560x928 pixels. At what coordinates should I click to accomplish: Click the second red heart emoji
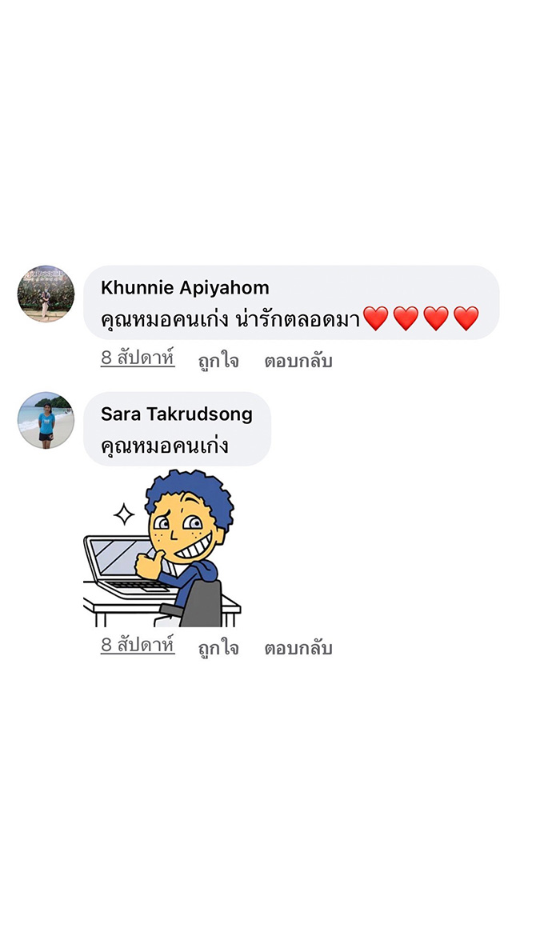pyautogui.click(x=406, y=318)
